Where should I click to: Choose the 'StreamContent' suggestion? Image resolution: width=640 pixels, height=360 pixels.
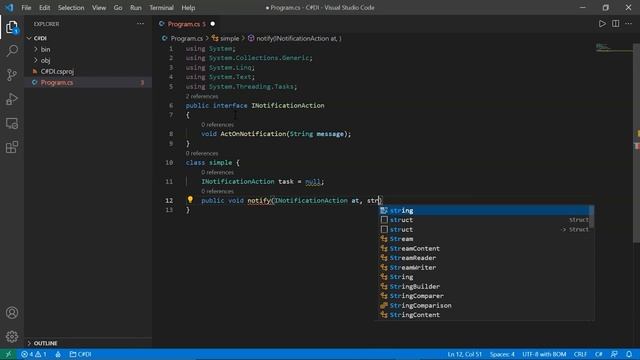pos(484,249)
